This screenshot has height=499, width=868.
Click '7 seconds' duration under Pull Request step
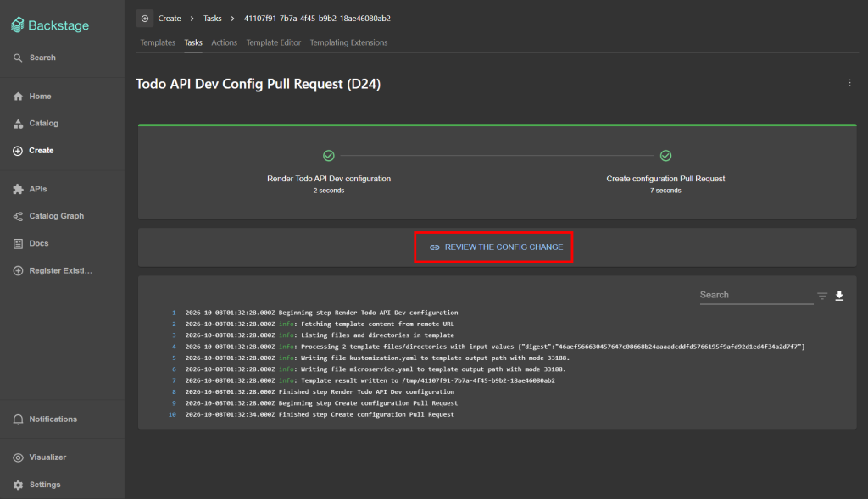point(665,191)
